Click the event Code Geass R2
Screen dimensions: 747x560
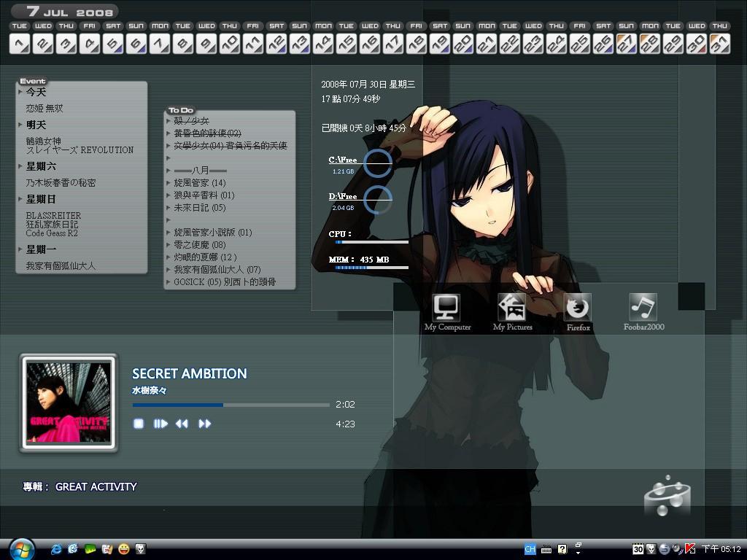click(x=52, y=233)
